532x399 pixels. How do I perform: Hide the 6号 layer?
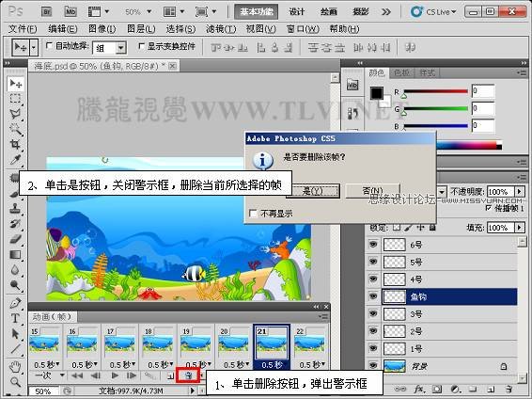pos(373,245)
